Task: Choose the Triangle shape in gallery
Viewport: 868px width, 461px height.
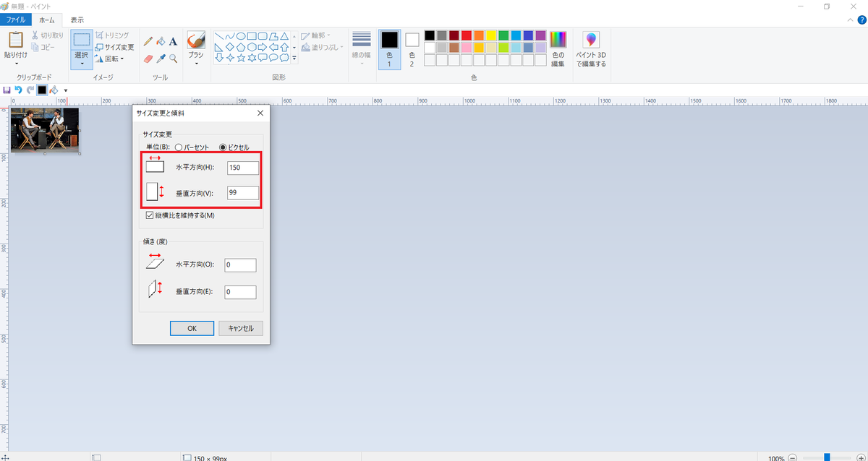Action: [x=284, y=36]
